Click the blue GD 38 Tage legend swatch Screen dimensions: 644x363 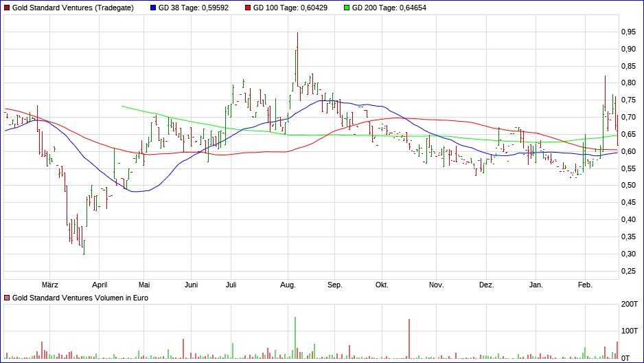click(x=153, y=8)
